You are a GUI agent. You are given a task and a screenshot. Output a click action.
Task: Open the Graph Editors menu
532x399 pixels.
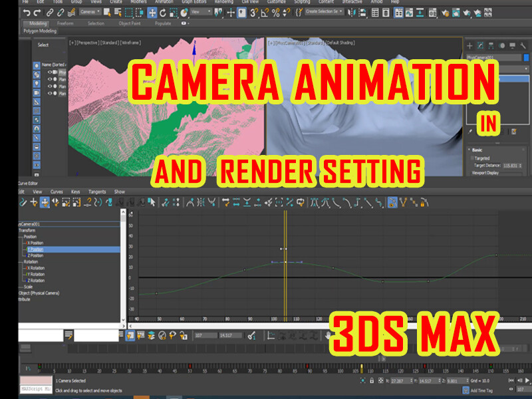coord(192,2)
